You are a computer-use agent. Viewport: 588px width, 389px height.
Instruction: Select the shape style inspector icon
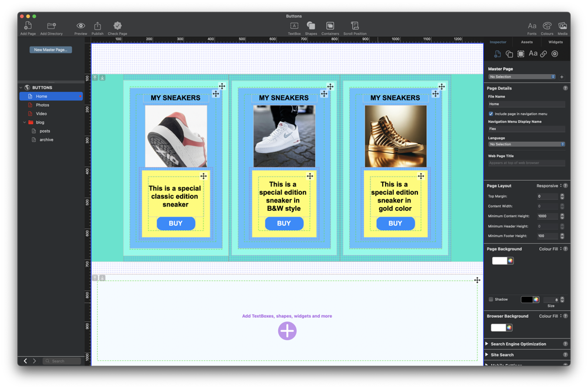point(509,54)
